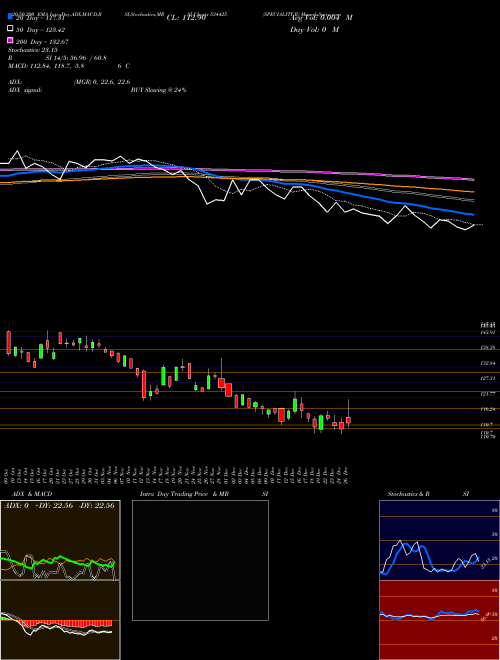500x660 pixels.
Task: Click the MACD red histogram panel
Action: point(60,620)
